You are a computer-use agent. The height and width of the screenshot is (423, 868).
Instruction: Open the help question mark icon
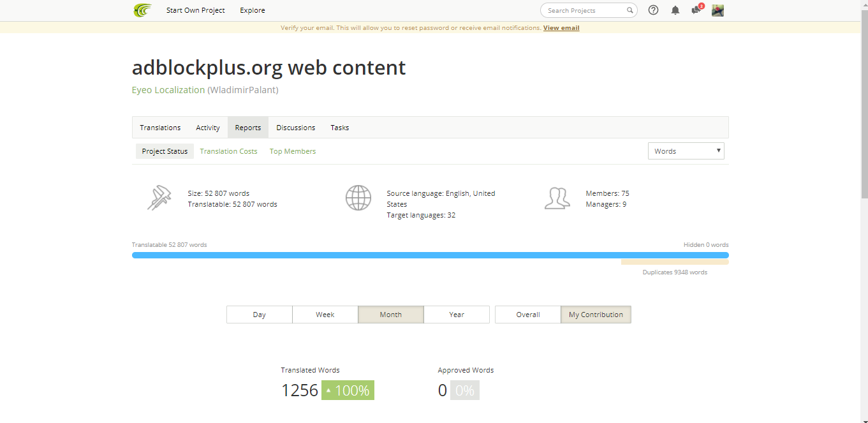pyautogui.click(x=653, y=10)
